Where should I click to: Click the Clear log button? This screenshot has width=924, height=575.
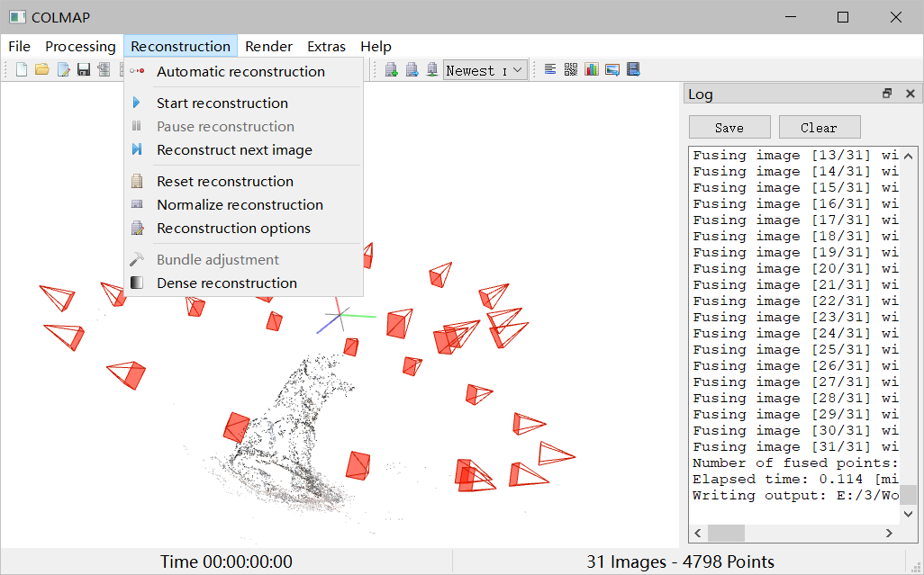click(820, 127)
